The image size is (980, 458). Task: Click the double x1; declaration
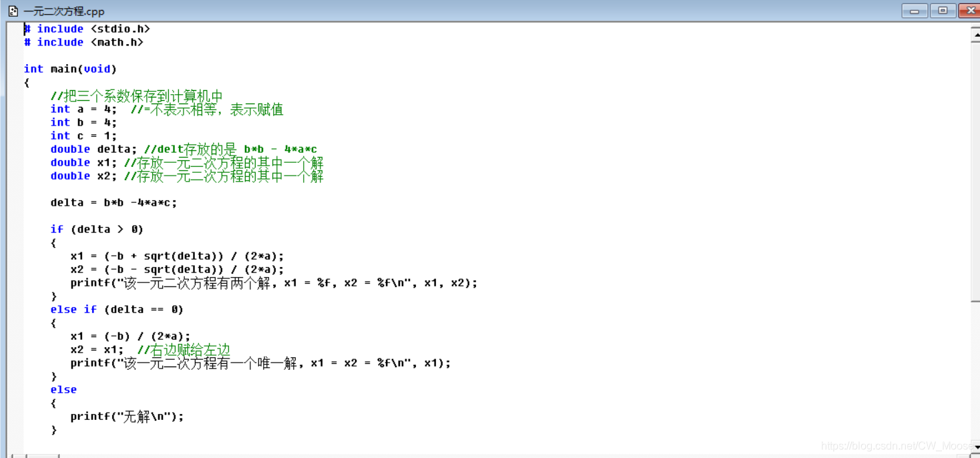point(83,162)
